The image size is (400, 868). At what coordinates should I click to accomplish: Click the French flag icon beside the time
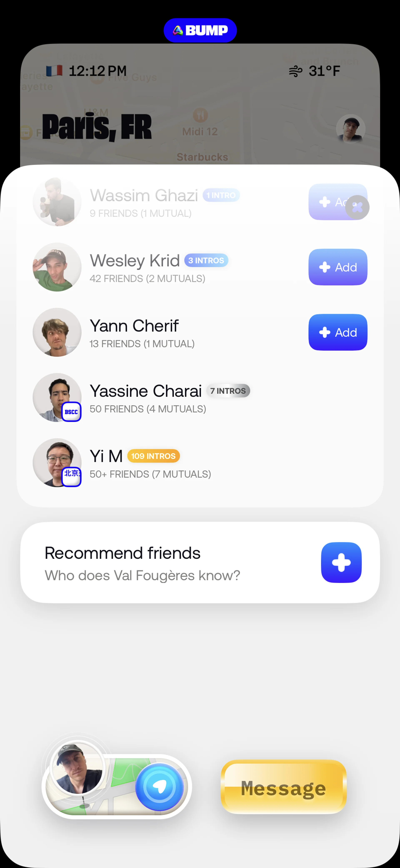click(54, 71)
